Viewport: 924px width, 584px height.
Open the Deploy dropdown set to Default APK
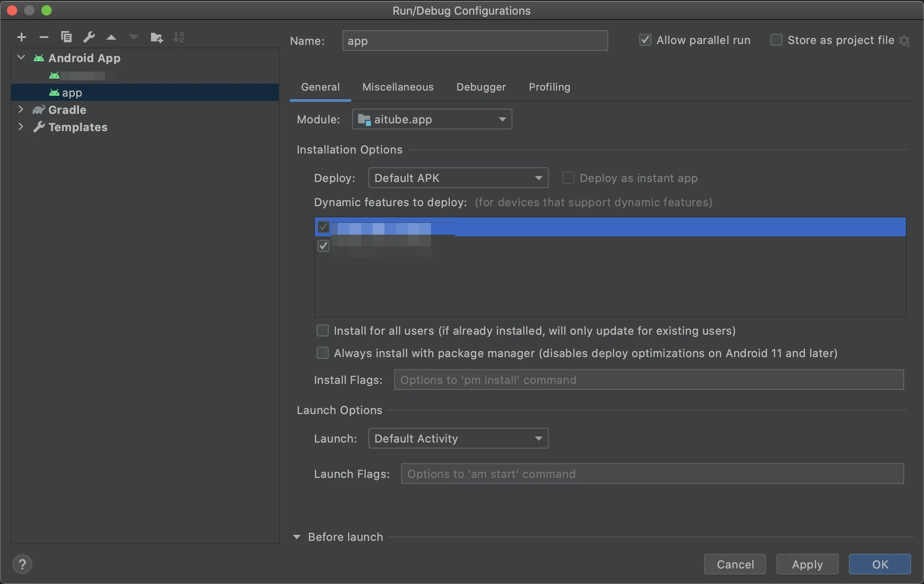(x=458, y=178)
